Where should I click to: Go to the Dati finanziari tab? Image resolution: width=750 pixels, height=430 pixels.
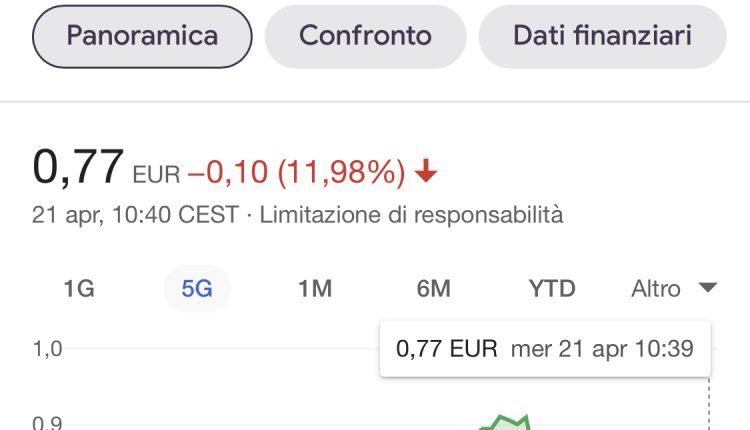602,37
